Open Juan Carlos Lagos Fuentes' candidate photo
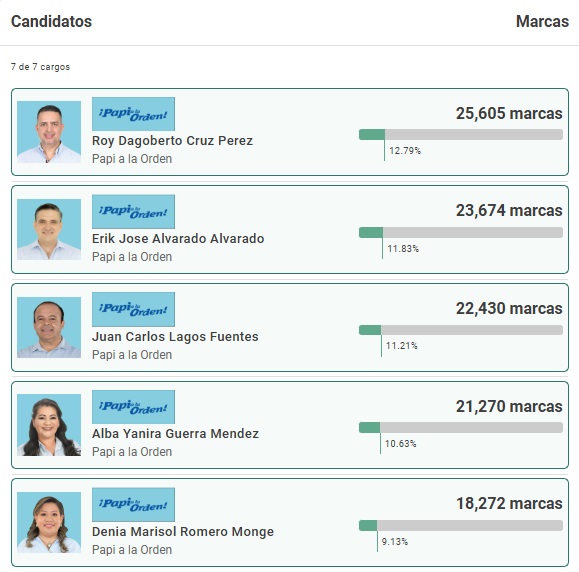 [x=49, y=328]
